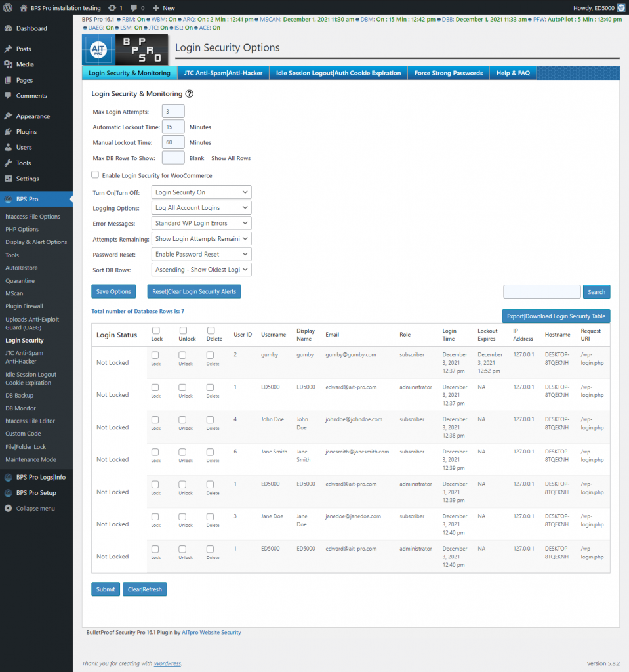Open the Turn On|Turn Off dropdown

[201, 192]
